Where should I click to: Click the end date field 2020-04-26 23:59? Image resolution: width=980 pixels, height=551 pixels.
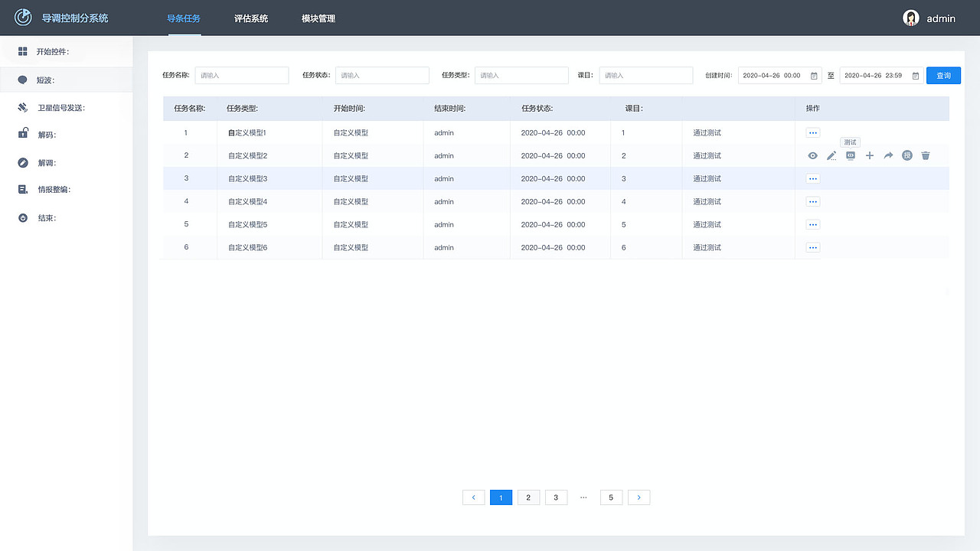click(881, 76)
